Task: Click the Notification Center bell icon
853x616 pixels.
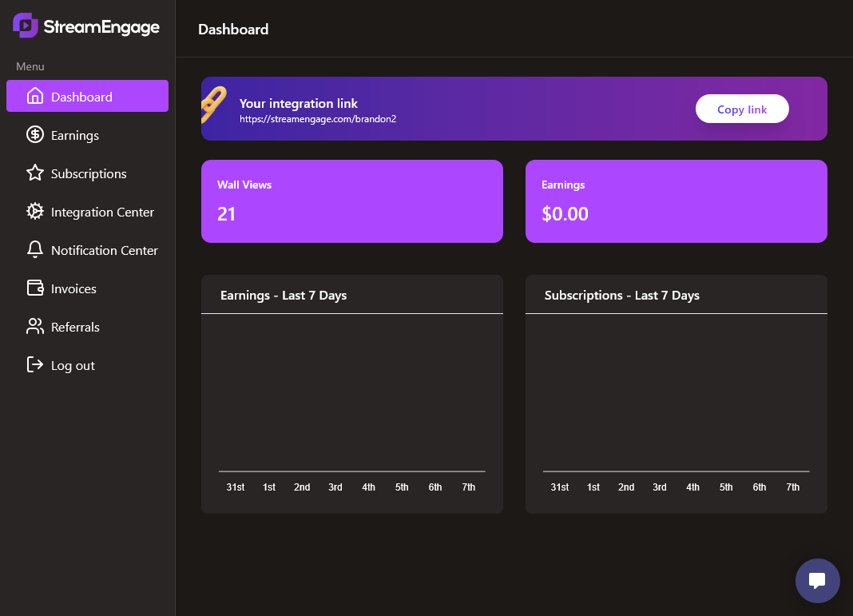Action: [x=35, y=250]
